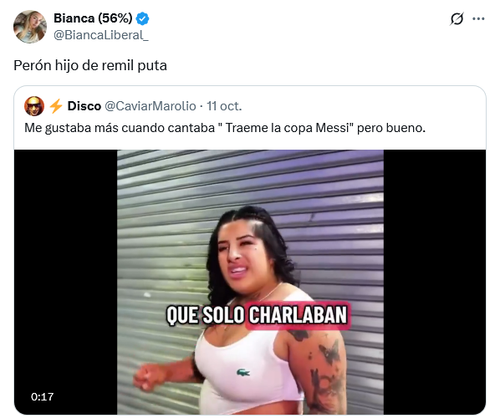This screenshot has width=500, height=418.
Task: Click the 0:17 video duration label
Action: click(42, 397)
